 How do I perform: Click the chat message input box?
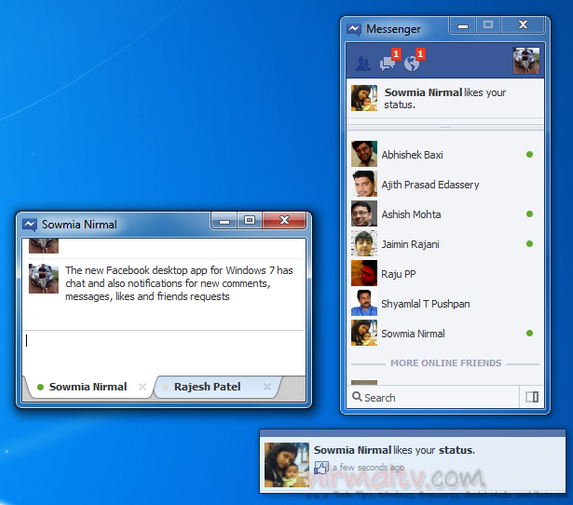tap(163, 353)
